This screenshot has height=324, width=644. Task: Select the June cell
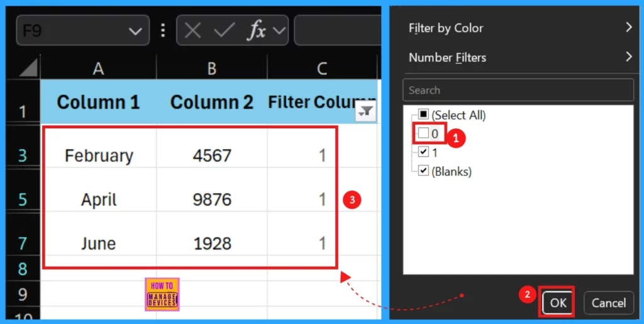click(99, 243)
